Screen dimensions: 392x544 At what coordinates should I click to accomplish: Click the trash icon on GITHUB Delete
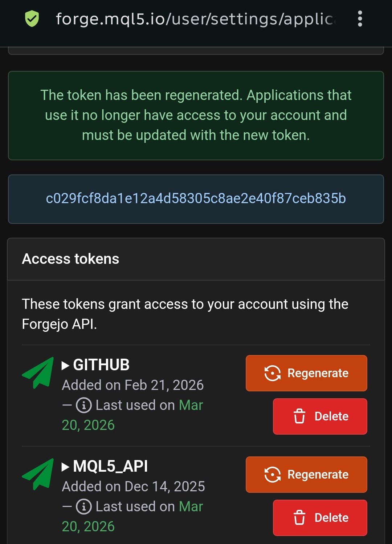click(299, 416)
